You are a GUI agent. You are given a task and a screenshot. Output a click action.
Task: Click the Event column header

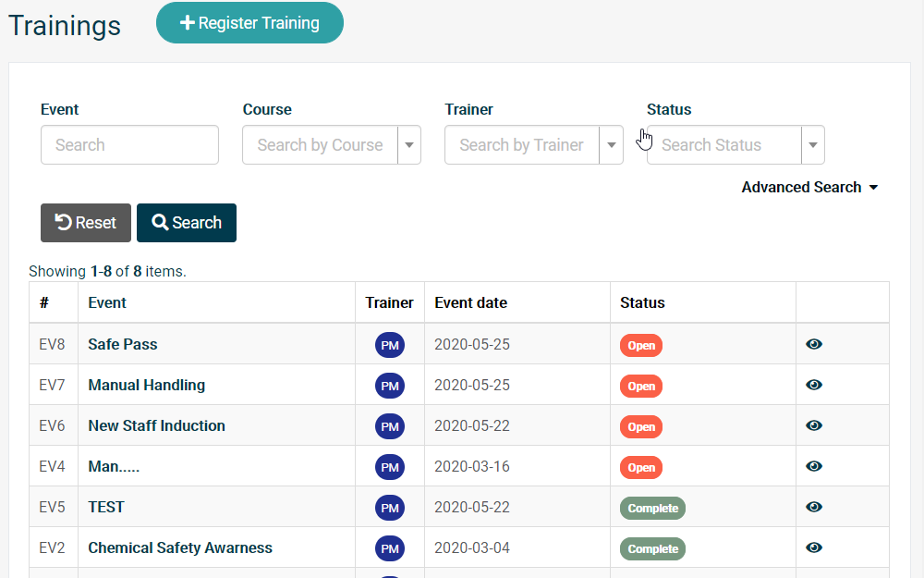(107, 302)
